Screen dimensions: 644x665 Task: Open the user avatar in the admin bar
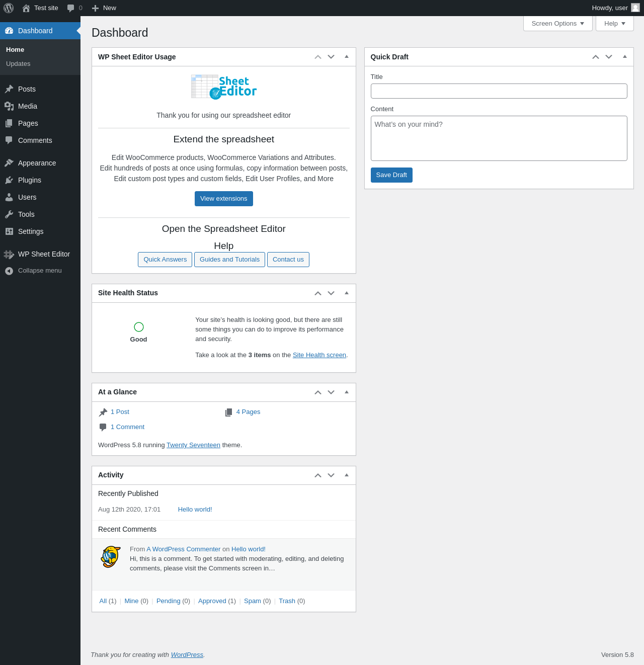click(635, 8)
